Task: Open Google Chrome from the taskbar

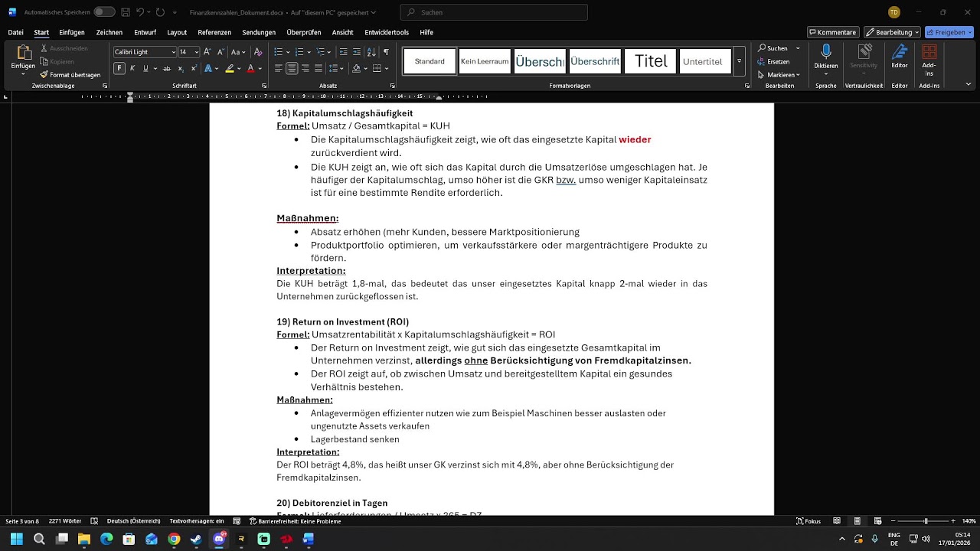Action: [x=174, y=539]
